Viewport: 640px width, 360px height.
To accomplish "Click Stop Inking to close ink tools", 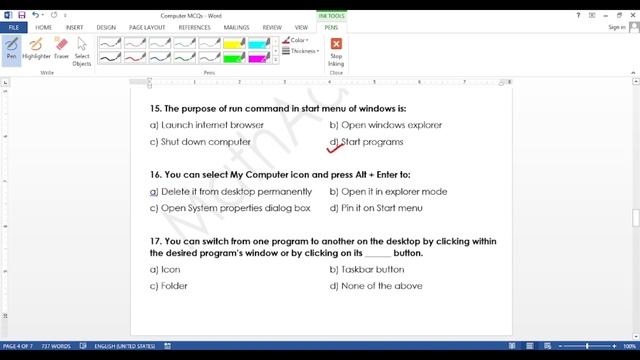I will coord(336,52).
